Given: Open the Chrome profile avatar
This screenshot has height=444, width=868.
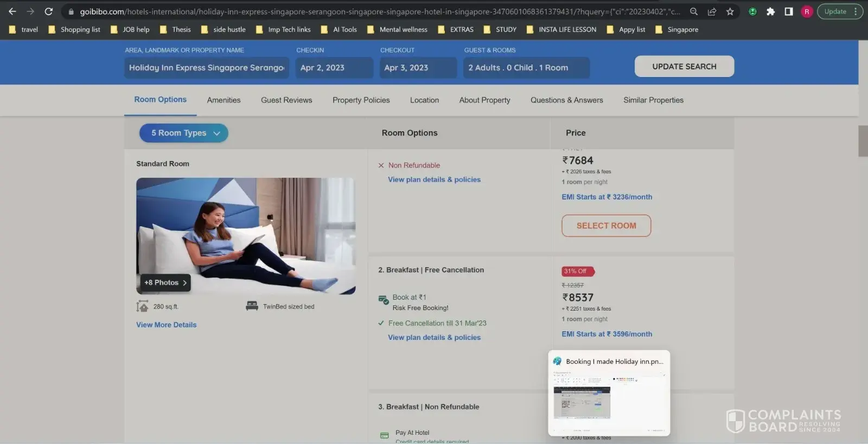Looking at the screenshot, I should point(807,11).
